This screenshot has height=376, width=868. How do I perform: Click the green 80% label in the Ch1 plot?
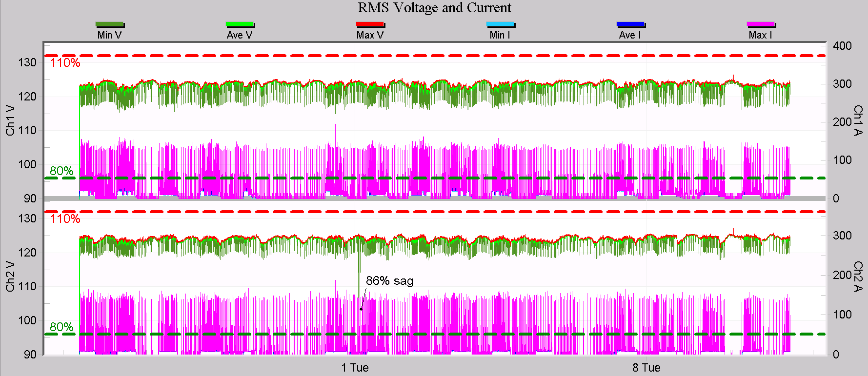click(61, 171)
